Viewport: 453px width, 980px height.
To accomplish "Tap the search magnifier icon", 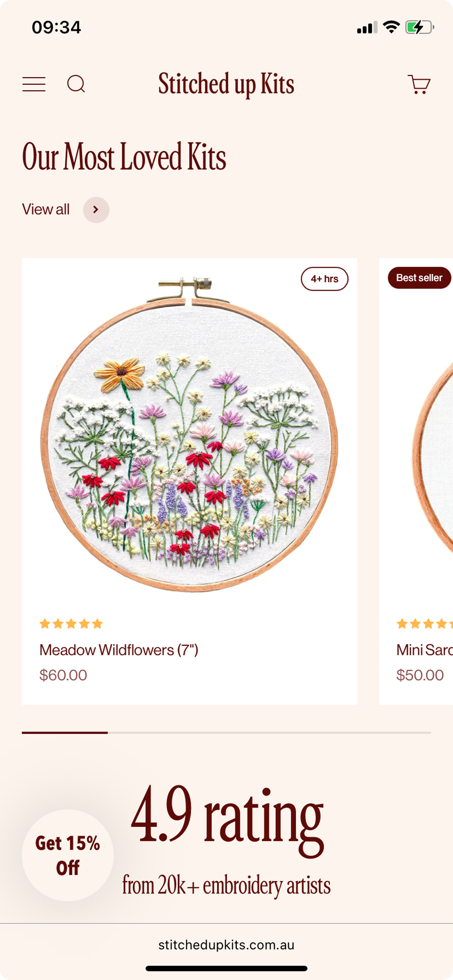I will (x=76, y=84).
